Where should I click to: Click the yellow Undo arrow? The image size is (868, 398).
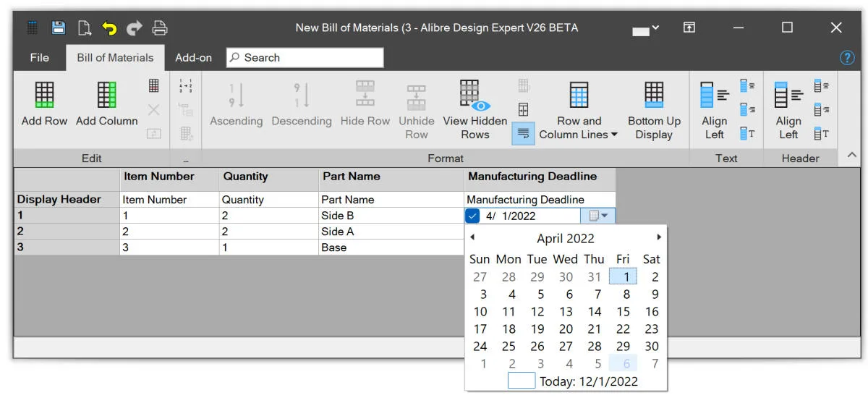(109, 27)
